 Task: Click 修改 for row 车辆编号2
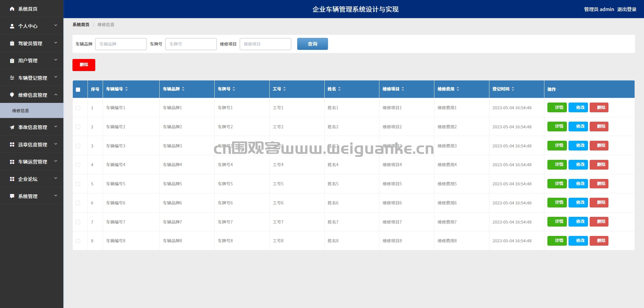click(578, 126)
